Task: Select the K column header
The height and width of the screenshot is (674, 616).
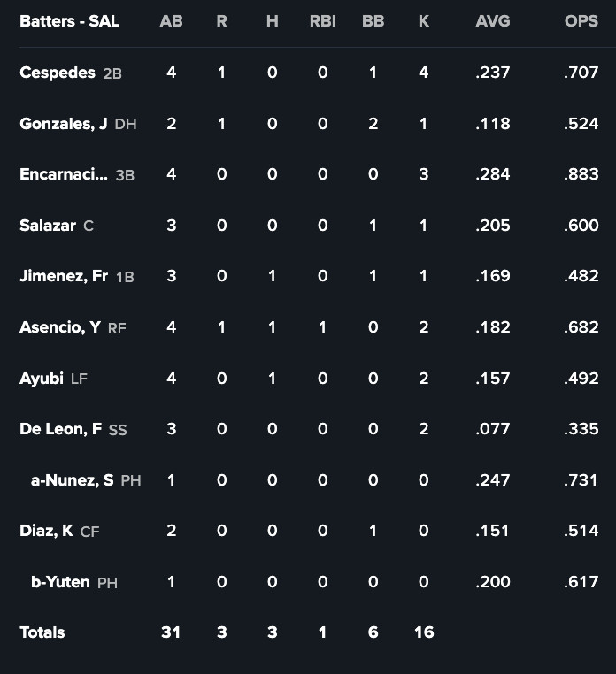Action: (x=423, y=21)
